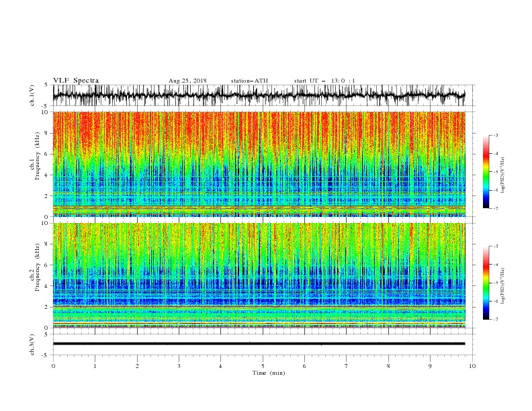Click the 'ch.3(V)' axis label
Screen dimensions: 532x411
[x=32, y=345]
